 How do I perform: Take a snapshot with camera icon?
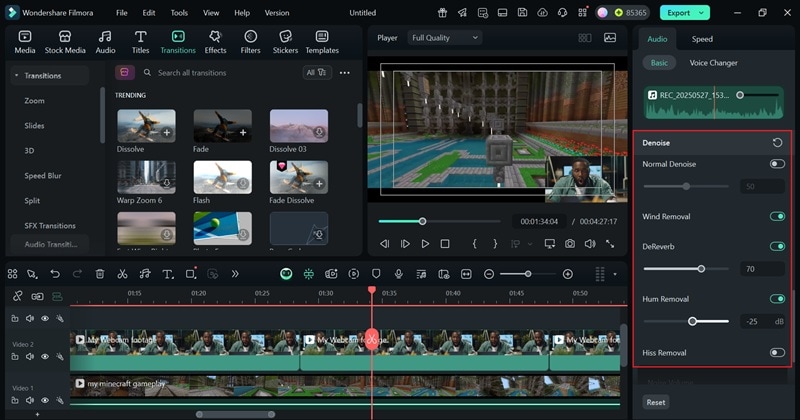[569, 244]
